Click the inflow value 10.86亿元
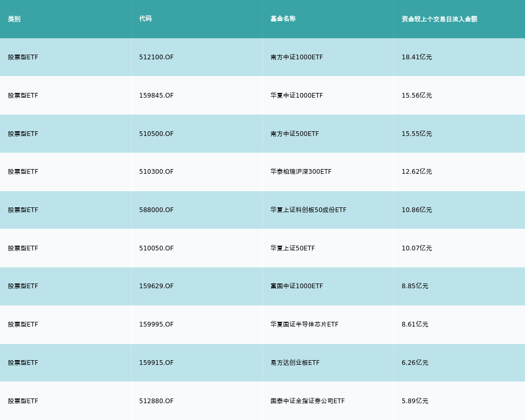This screenshot has height=420, width=525. tap(416, 210)
